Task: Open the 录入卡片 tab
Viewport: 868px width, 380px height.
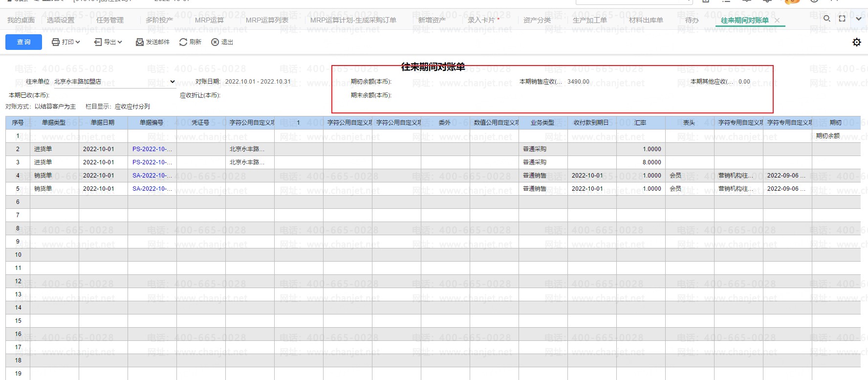Action: (x=481, y=20)
